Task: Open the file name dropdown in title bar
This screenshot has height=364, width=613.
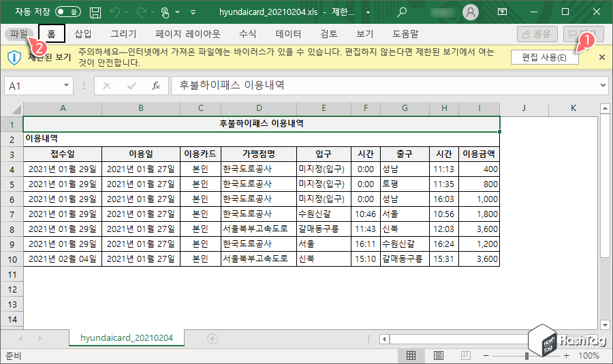Action: 368,12
